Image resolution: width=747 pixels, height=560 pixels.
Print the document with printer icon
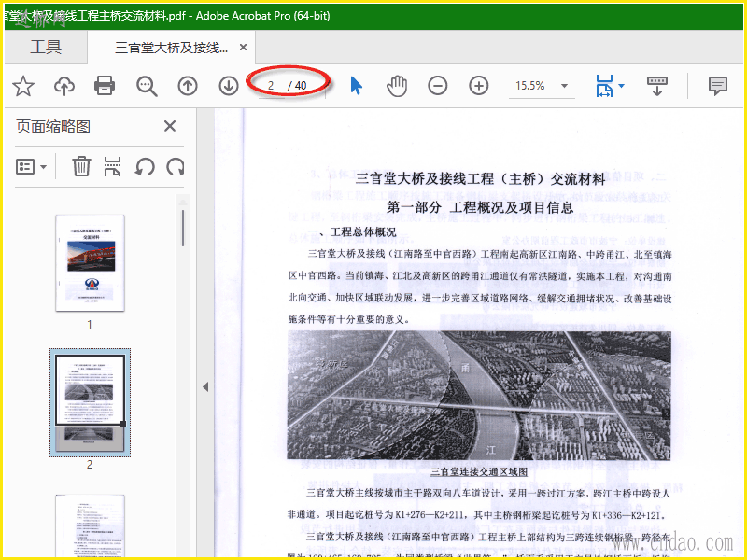tap(105, 86)
